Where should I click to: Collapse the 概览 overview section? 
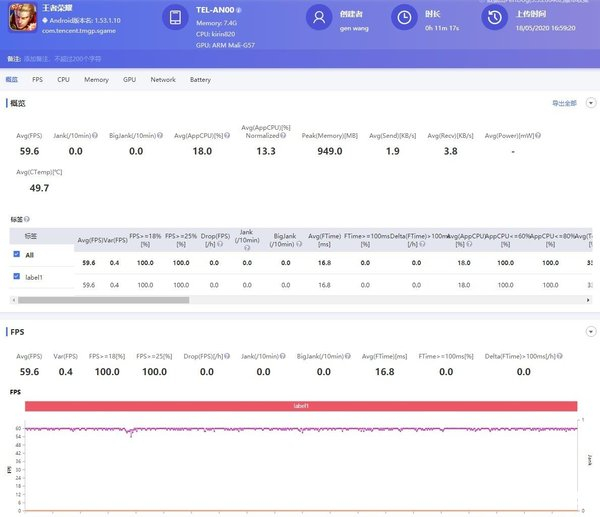[590, 103]
